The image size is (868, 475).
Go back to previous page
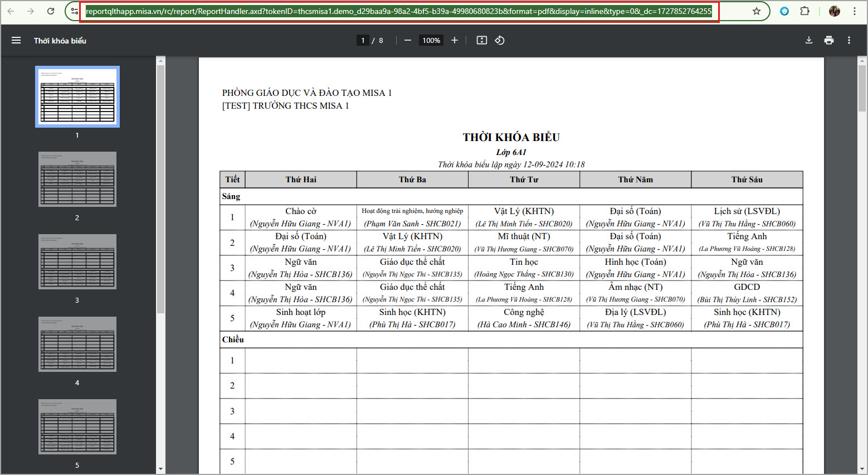coord(11,11)
